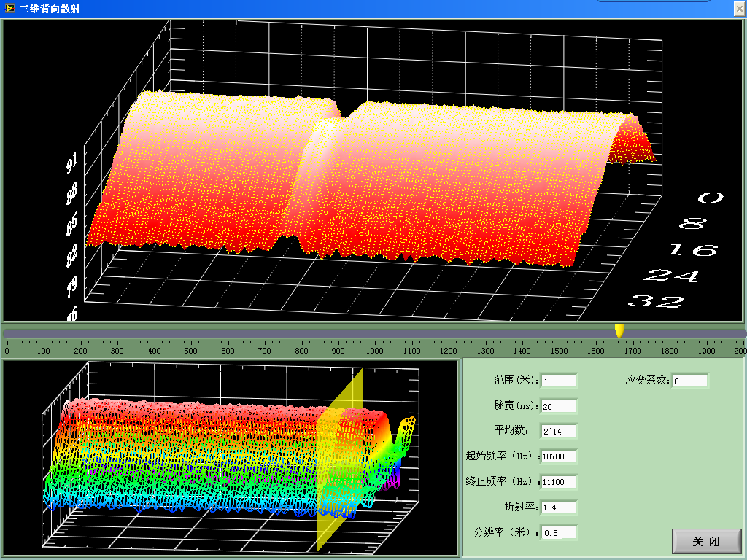The height and width of the screenshot is (560, 747).
Task: Click the axis label 32 in upper 3D graph
Action: pyautogui.click(x=657, y=301)
